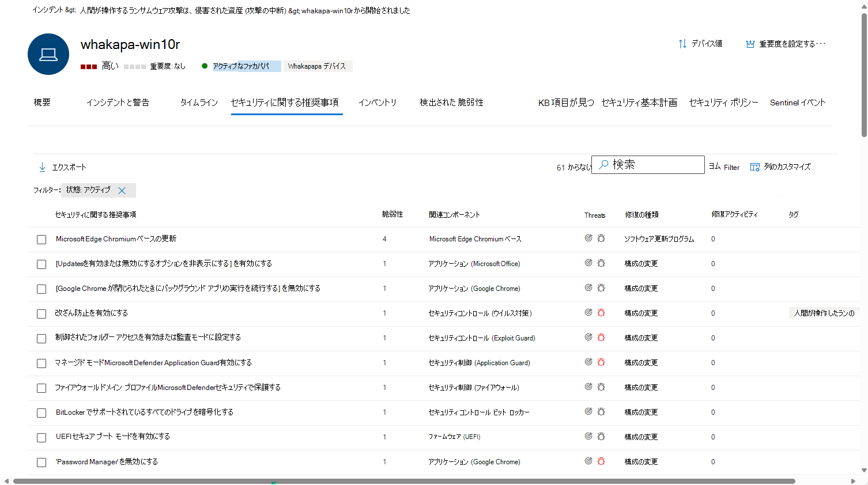Select checkbox for 改ざん防止を有効にする

point(41,314)
